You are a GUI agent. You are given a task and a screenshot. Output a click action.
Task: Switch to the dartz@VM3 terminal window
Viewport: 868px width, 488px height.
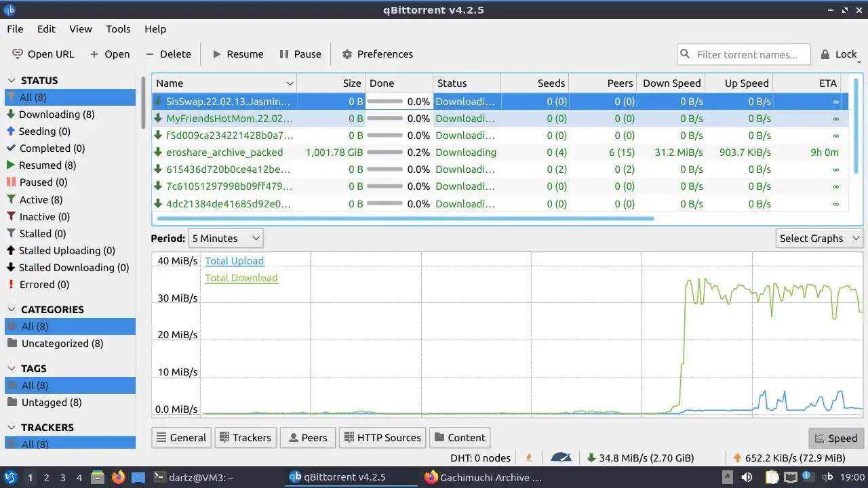[x=193, y=478]
